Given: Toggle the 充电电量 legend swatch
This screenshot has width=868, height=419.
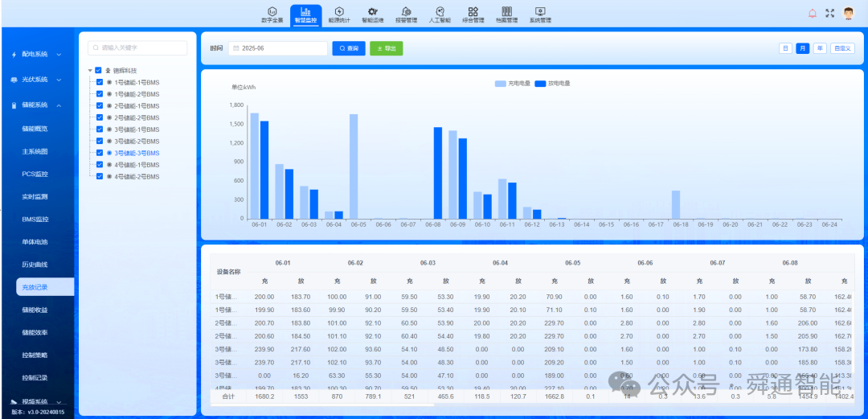Looking at the screenshot, I should (x=501, y=84).
